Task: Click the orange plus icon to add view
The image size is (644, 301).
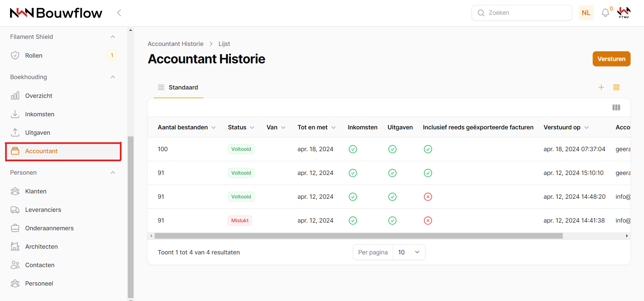Action: [601, 87]
